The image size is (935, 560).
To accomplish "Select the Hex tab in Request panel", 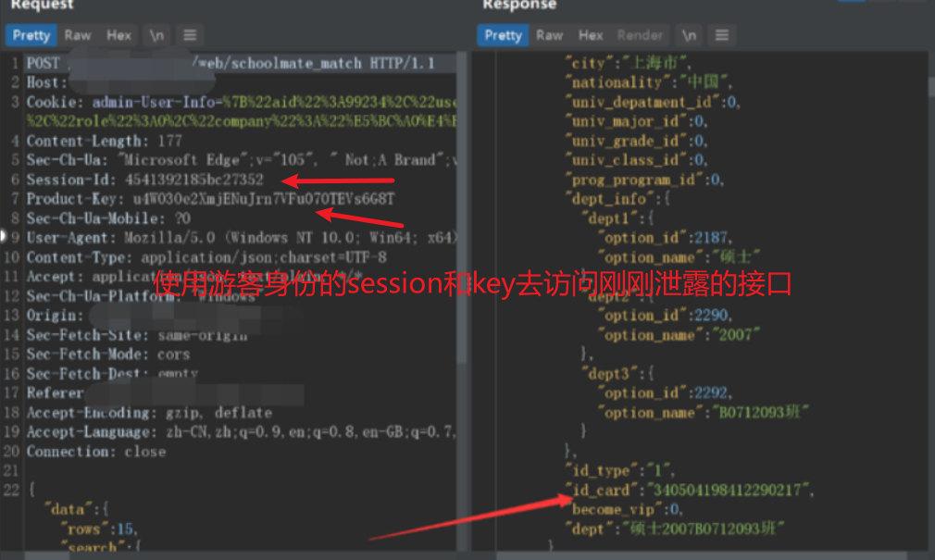I will tap(118, 35).
